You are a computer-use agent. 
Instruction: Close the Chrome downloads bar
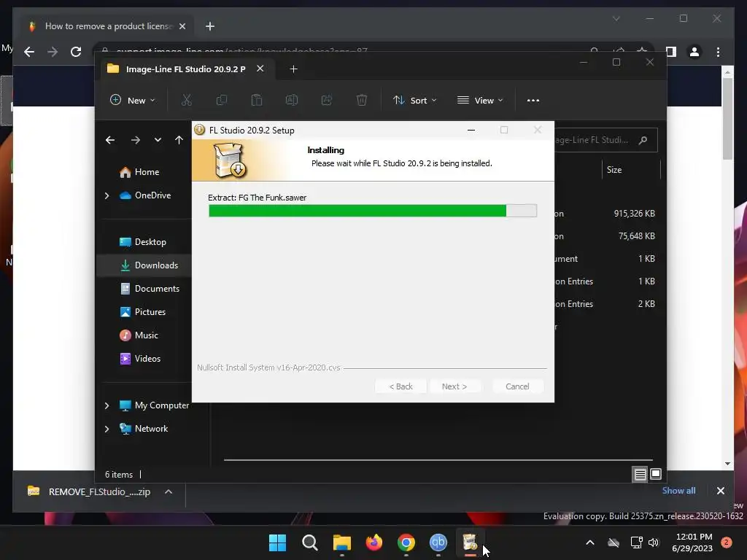pyautogui.click(x=720, y=491)
